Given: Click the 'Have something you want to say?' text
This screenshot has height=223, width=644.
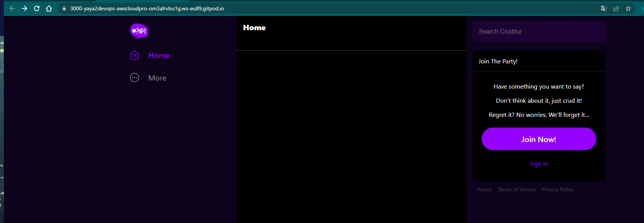Looking at the screenshot, I should click(x=539, y=87).
